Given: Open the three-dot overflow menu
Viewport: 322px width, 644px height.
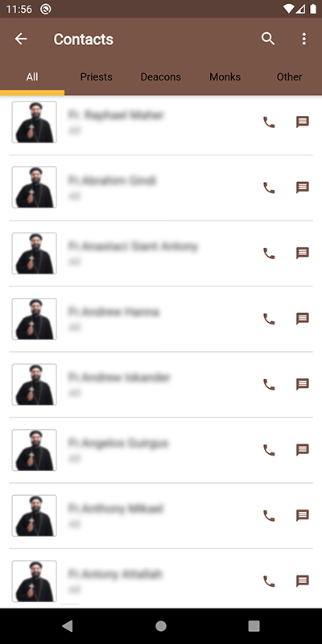Looking at the screenshot, I should pos(304,39).
